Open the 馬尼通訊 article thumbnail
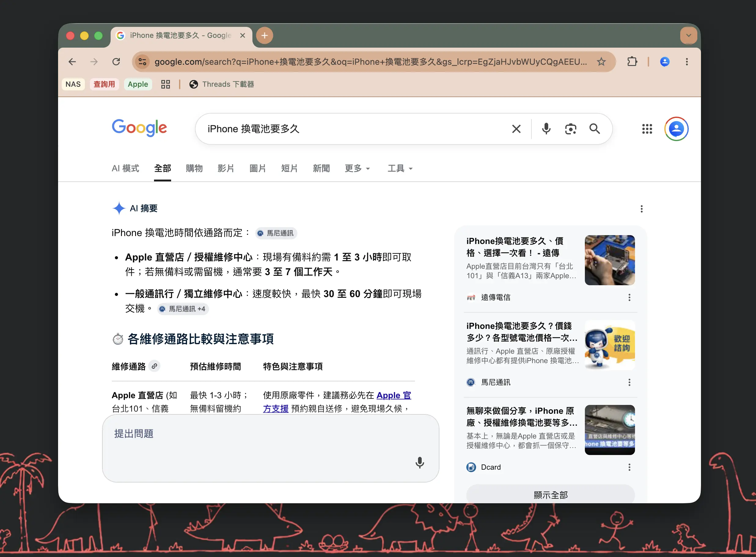The image size is (756, 557). pos(610,345)
